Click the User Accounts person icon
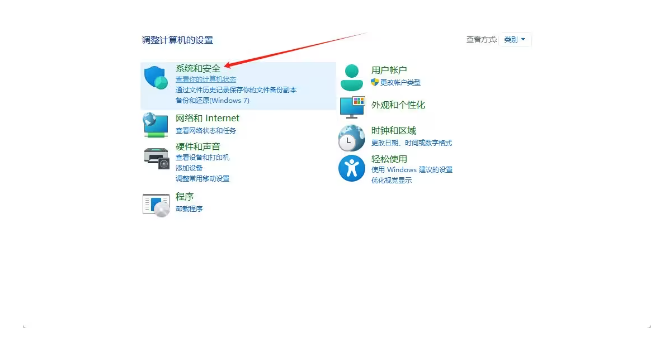The image size is (668, 362). pos(351,78)
